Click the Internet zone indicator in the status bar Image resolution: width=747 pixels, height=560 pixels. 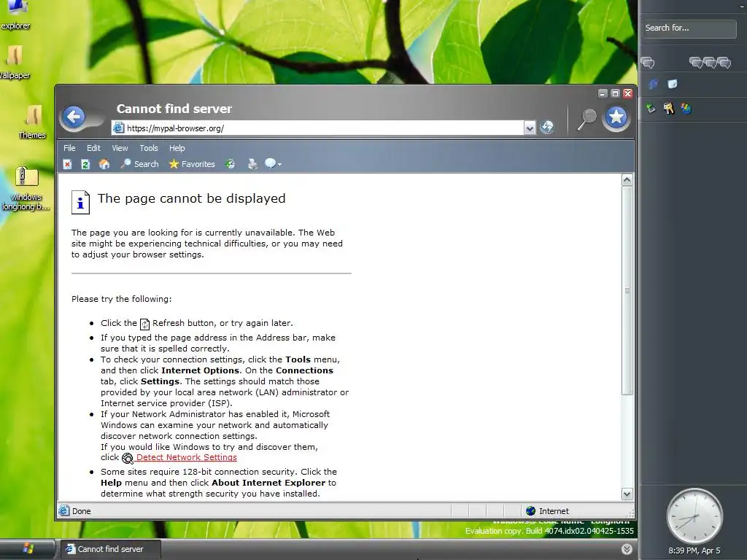click(x=547, y=511)
